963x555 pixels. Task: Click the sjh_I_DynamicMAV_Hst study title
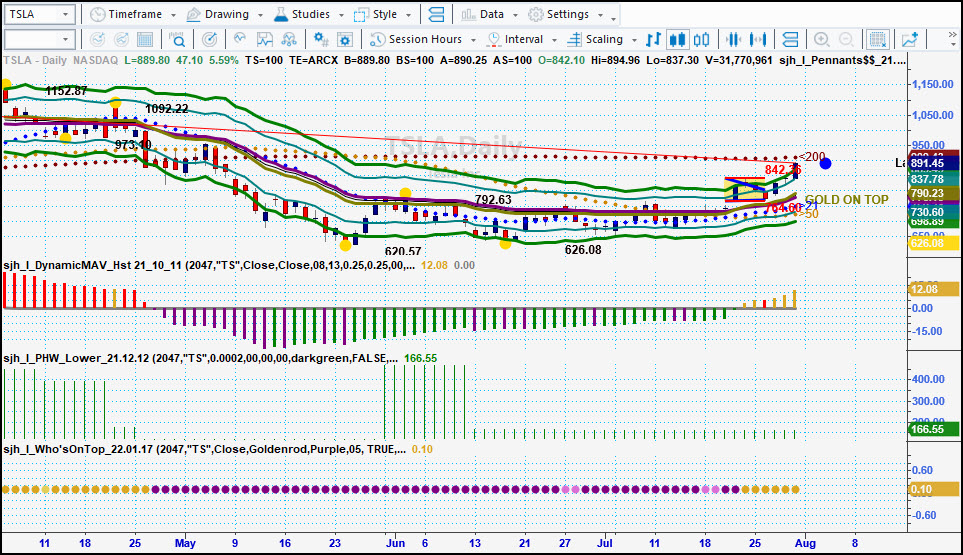(209, 265)
